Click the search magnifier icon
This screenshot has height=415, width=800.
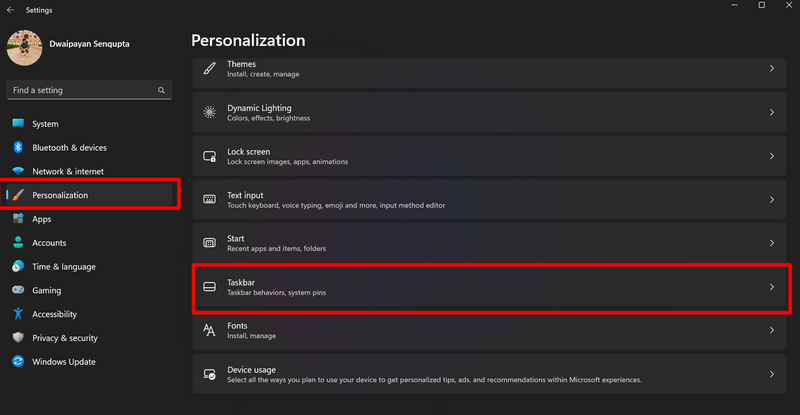(161, 90)
